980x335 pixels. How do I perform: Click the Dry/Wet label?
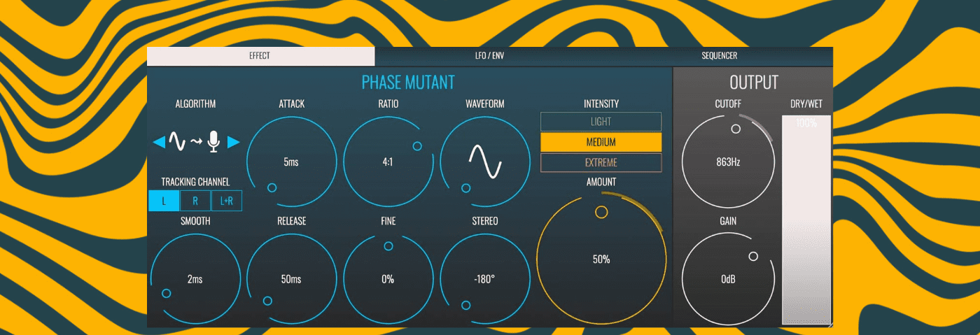pyautogui.click(x=806, y=104)
